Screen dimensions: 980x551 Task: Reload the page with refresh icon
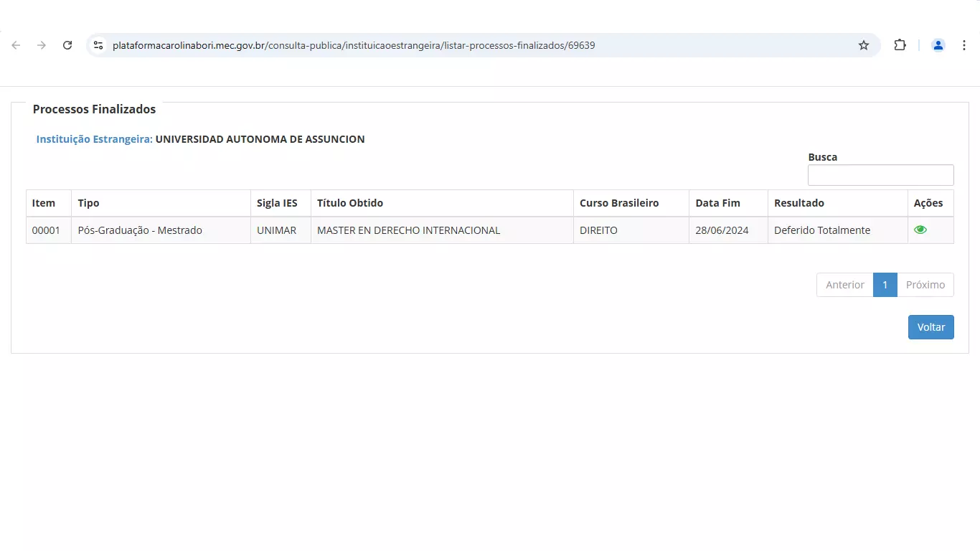coord(67,45)
